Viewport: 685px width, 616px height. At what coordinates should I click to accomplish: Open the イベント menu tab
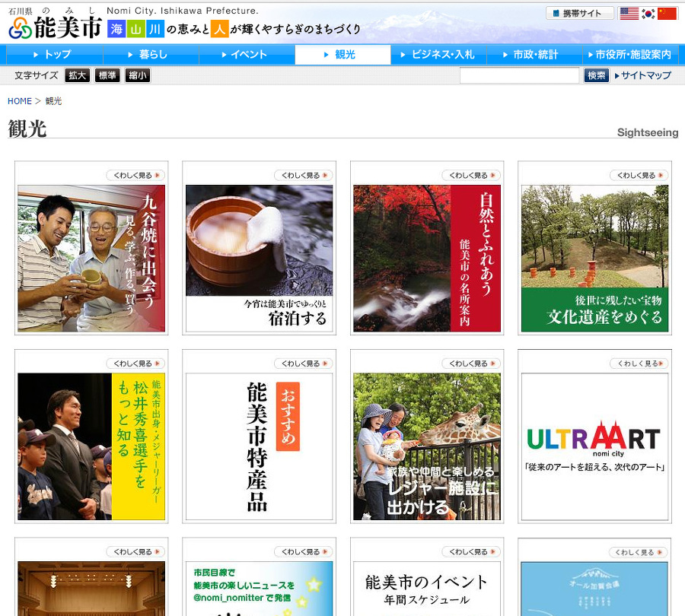(247, 55)
